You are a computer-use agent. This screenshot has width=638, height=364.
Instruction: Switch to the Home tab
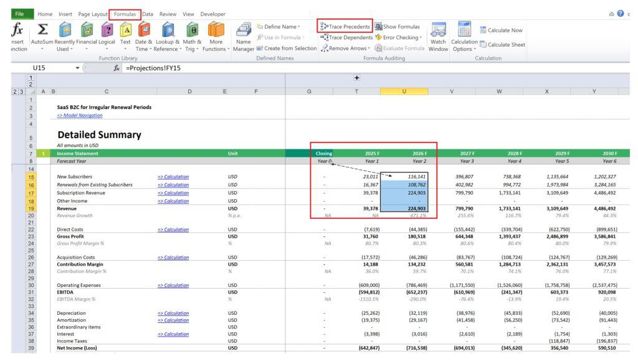coord(45,14)
